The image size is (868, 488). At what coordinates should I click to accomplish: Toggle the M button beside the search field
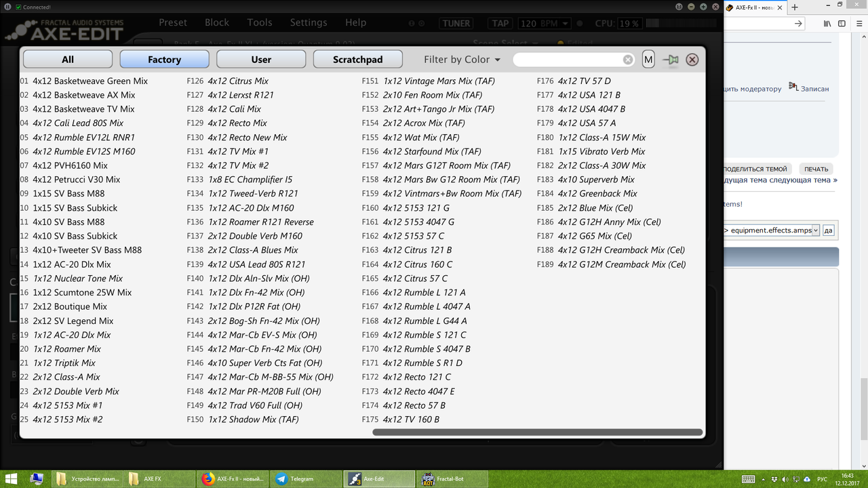(x=648, y=60)
